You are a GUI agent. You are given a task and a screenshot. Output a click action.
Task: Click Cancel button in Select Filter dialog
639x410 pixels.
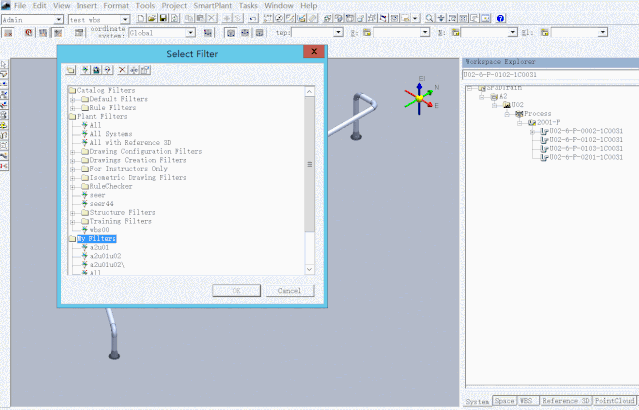(290, 291)
